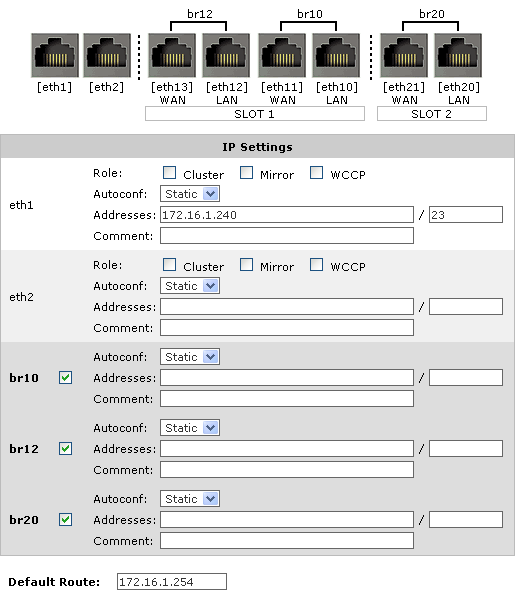Select the eth20 LAN port icon
This screenshot has height=600, width=516.
point(458,55)
